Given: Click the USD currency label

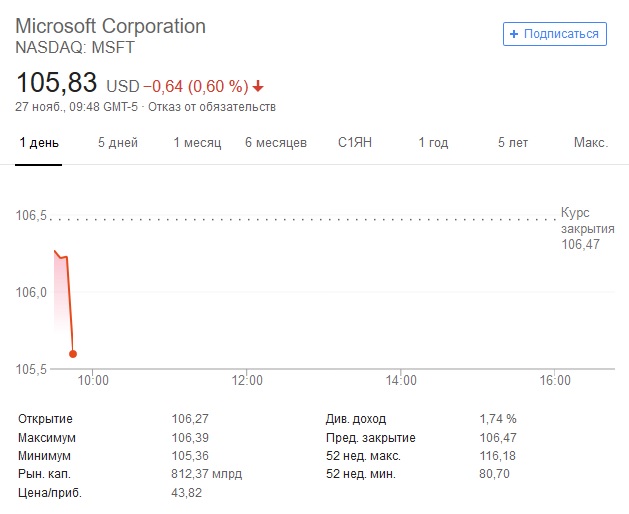Looking at the screenshot, I should [123, 86].
